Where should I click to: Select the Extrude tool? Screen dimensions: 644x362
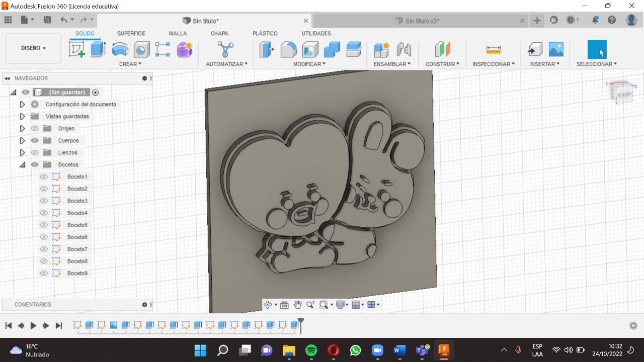[x=98, y=49]
